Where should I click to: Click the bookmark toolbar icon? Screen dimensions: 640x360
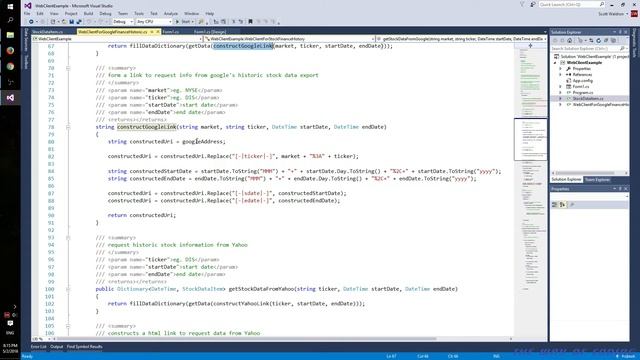tap(250, 22)
